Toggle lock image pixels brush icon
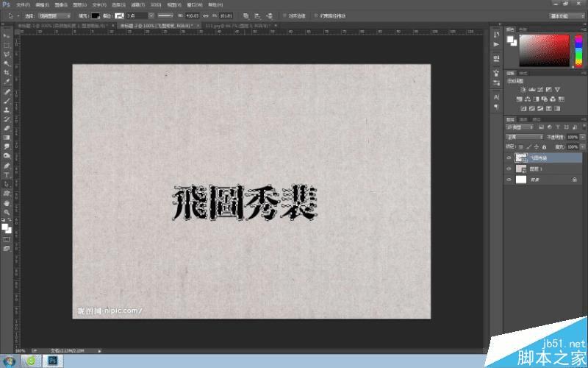The width and height of the screenshot is (588, 368). point(528,146)
